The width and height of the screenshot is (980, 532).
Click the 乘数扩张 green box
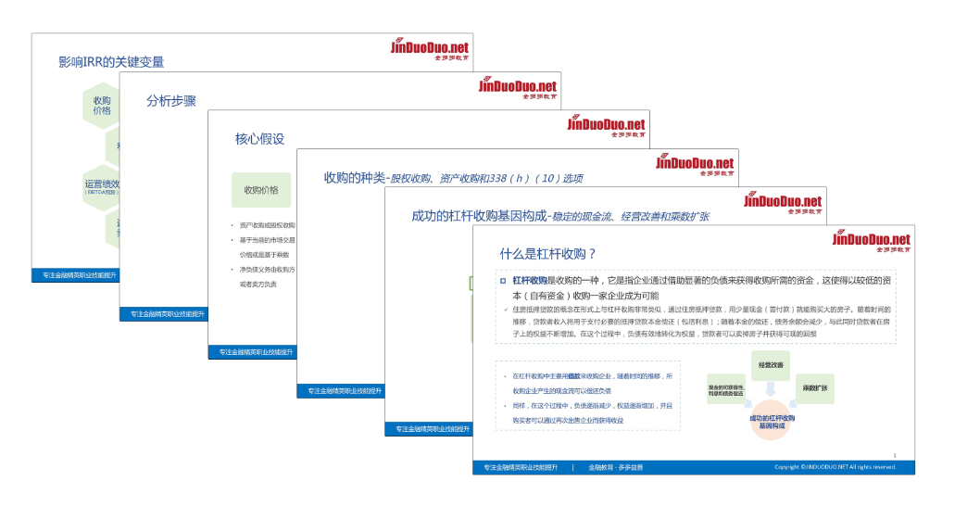point(815,388)
